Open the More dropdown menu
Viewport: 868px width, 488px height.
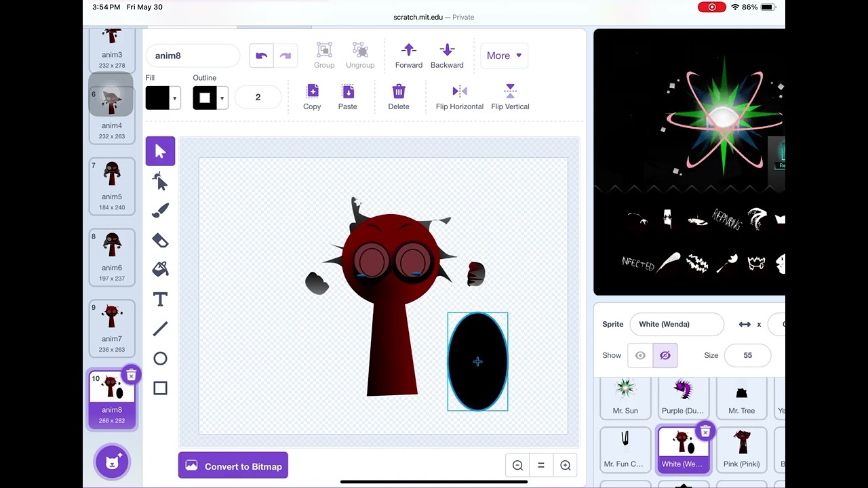(x=504, y=56)
